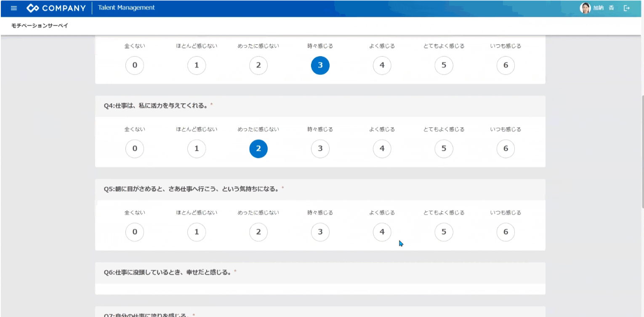Screen dimensions: 644x317
Task: Click the logout icon at top right
Action: click(x=627, y=8)
